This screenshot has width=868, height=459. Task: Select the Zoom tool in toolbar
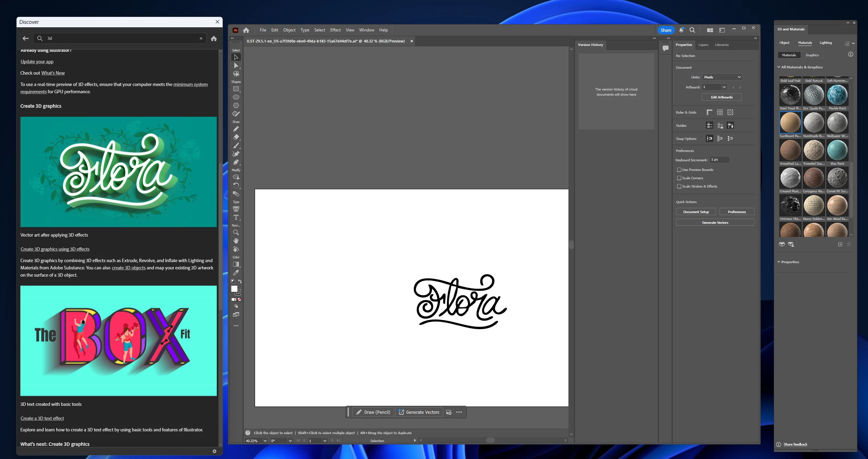click(236, 232)
